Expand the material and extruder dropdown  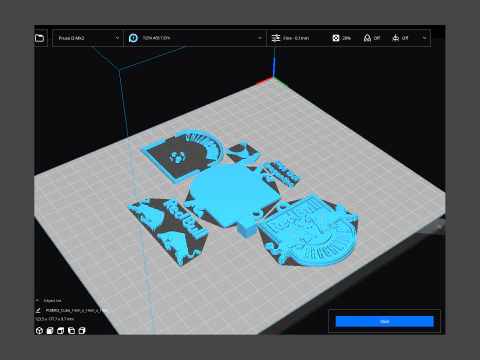pos(260,38)
